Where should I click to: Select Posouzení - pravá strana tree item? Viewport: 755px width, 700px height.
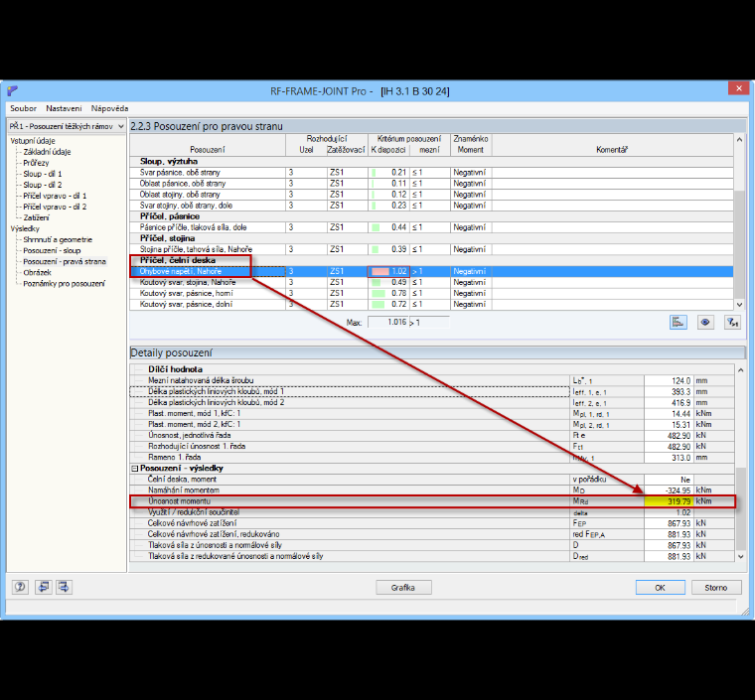pyautogui.click(x=65, y=262)
